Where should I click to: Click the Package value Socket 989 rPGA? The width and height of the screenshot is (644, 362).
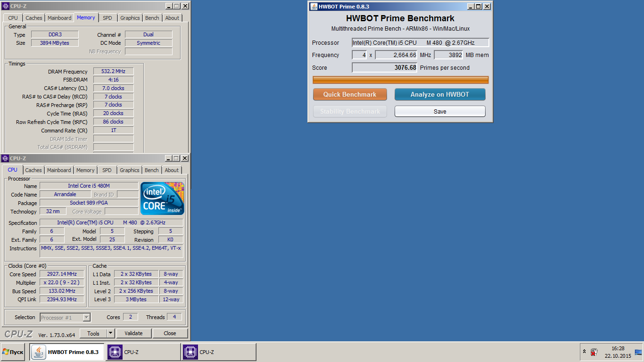click(x=89, y=203)
